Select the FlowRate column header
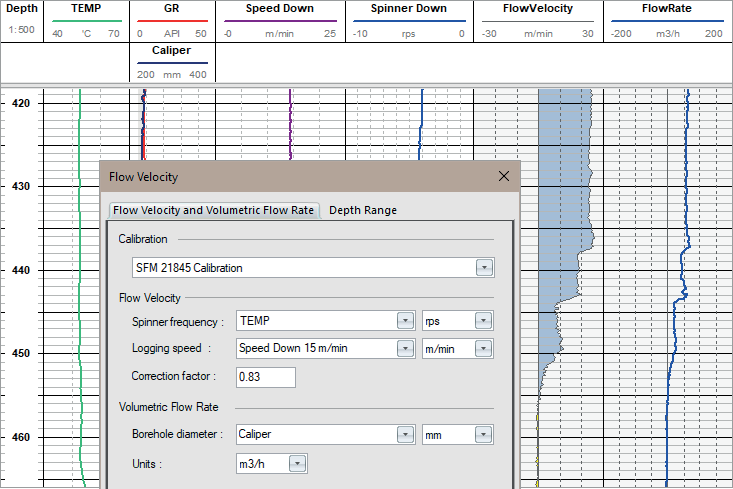The height and width of the screenshot is (489, 733). click(667, 8)
